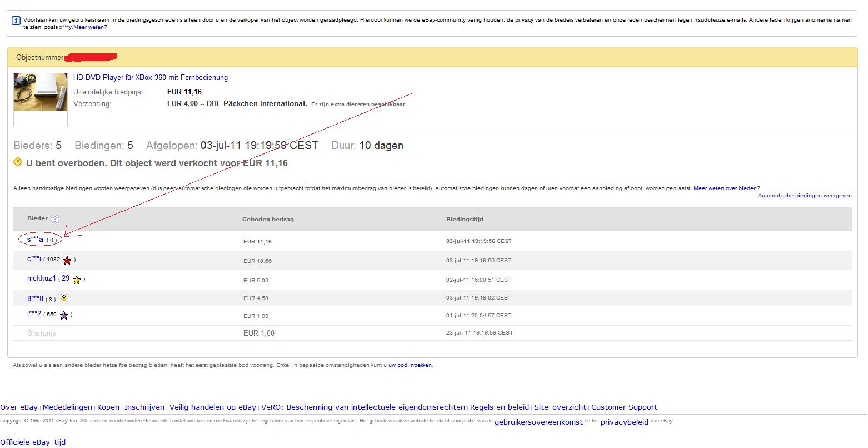Click red star next to c***i feedback

click(67, 260)
